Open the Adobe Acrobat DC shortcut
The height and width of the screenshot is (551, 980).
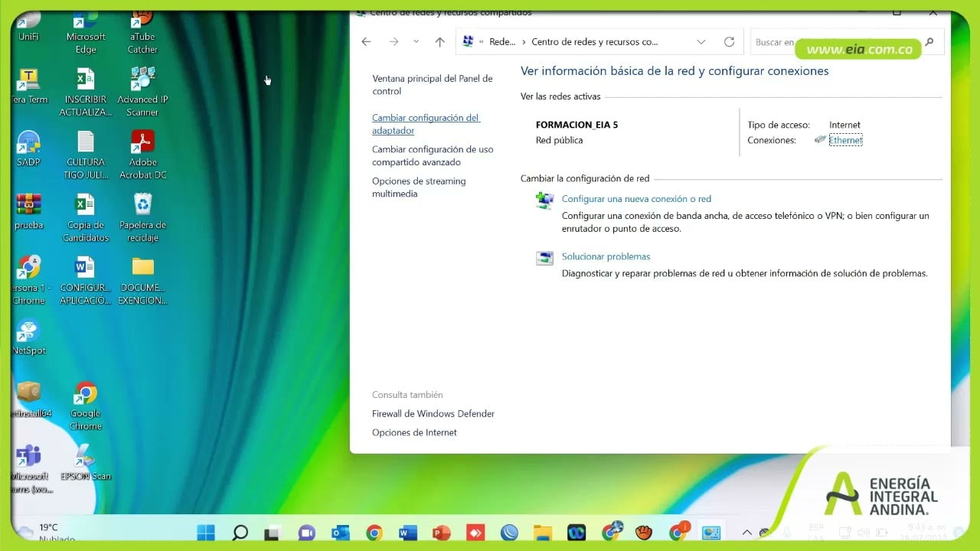coord(142,142)
